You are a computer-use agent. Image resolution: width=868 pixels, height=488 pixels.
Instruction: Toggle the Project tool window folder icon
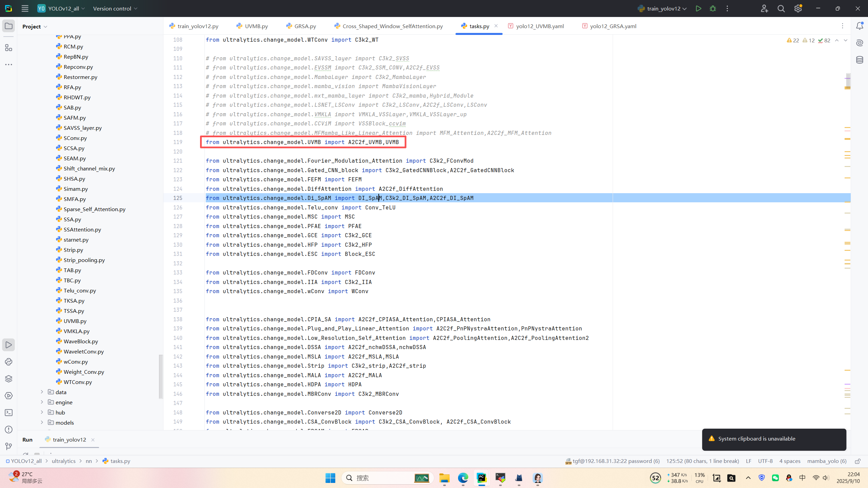(8, 26)
